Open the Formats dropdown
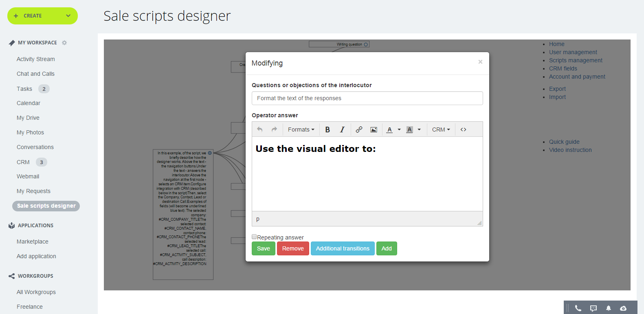The width and height of the screenshot is (644, 314). click(301, 130)
